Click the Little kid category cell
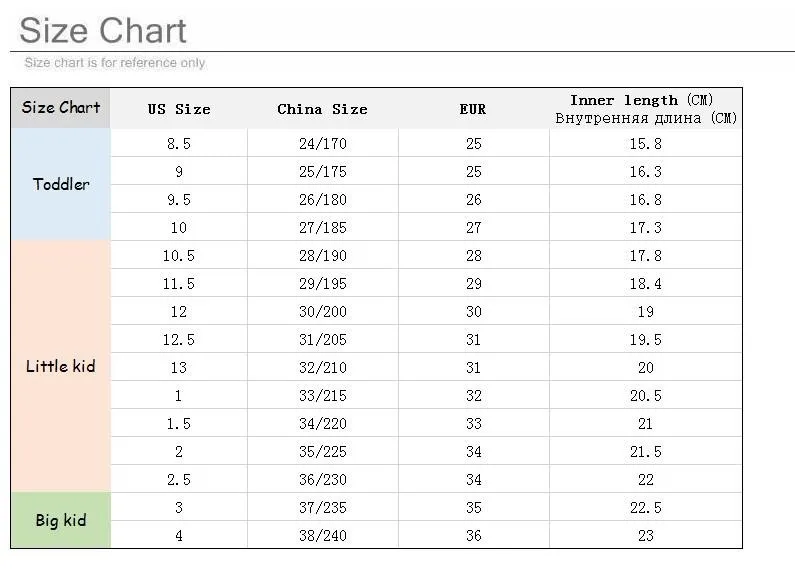795x569 pixels. click(61, 366)
